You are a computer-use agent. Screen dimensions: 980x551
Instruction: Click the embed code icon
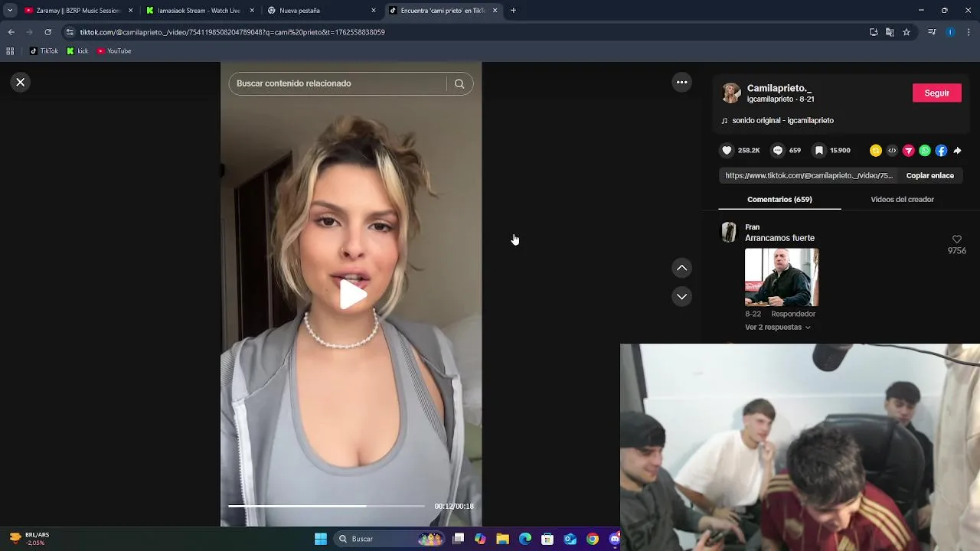coord(892,151)
